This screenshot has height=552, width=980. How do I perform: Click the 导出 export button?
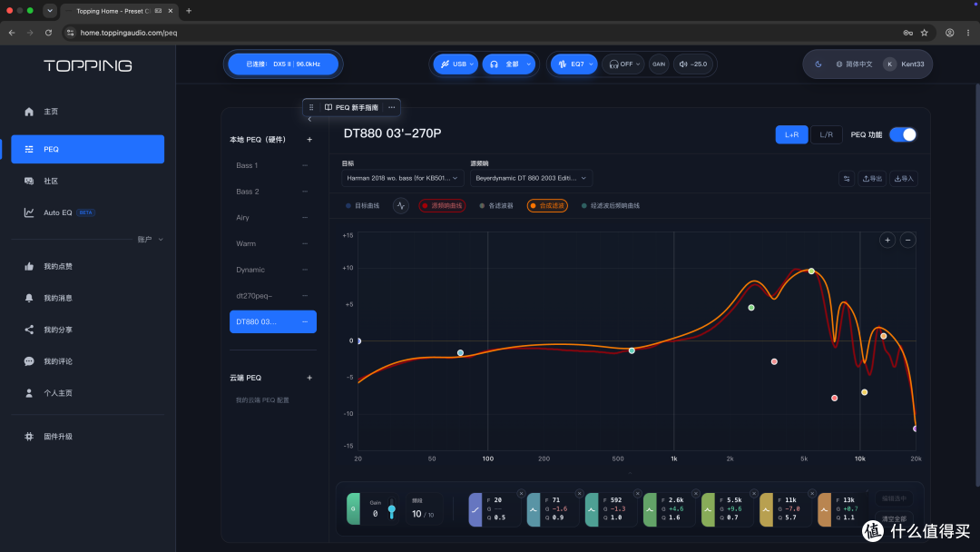[872, 179]
